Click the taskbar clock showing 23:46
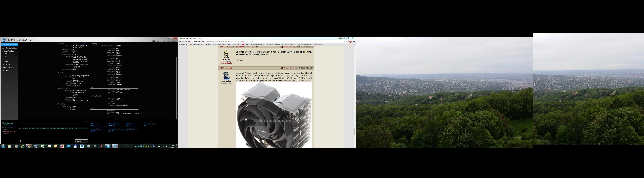 point(172,146)
